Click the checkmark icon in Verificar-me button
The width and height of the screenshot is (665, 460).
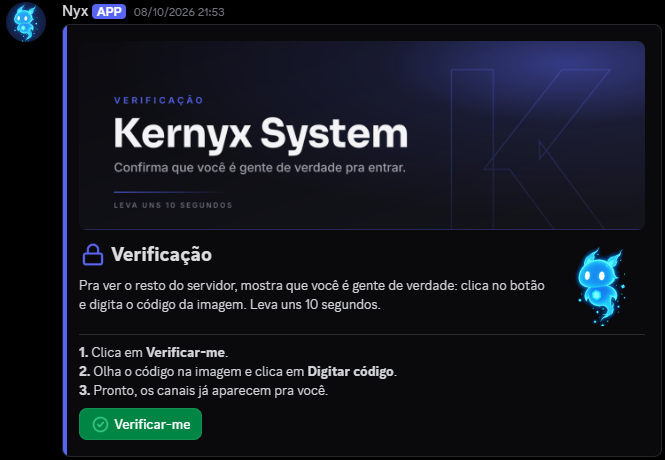click(x=101, y=424)
